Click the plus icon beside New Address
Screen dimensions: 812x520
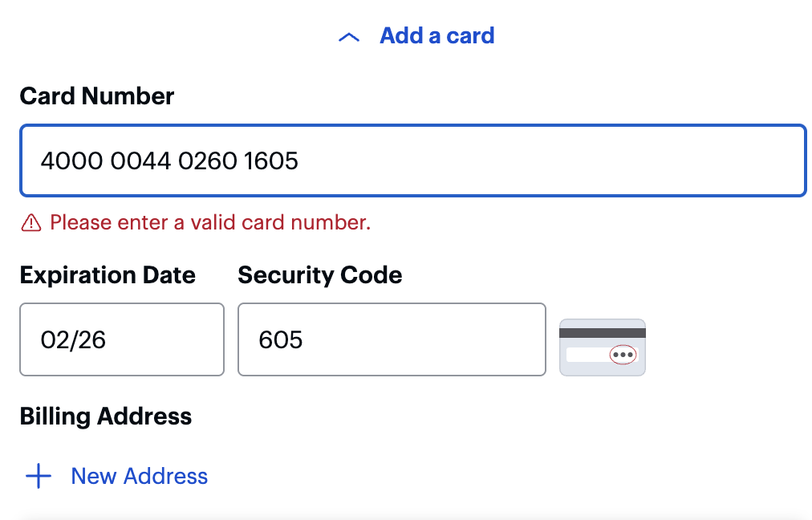(39, 476)
